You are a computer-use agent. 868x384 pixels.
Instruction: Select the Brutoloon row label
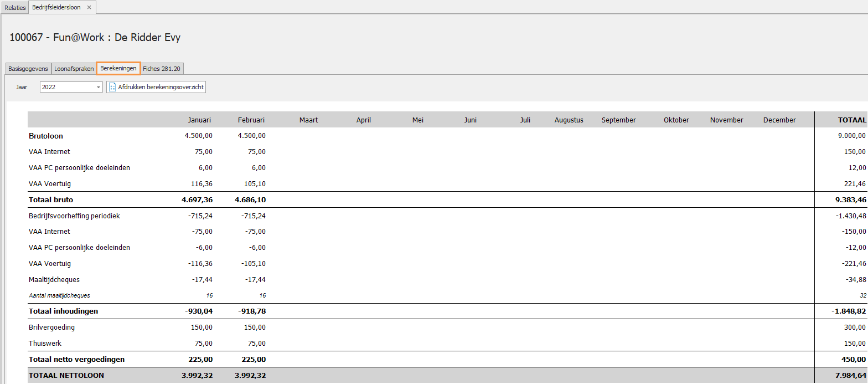(x=46, y=136)
